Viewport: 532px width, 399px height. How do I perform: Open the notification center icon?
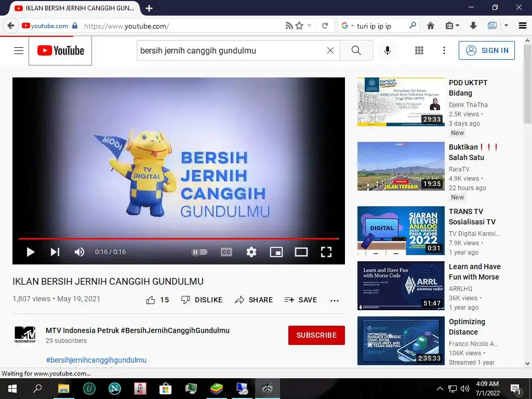(x=516, y=389)
